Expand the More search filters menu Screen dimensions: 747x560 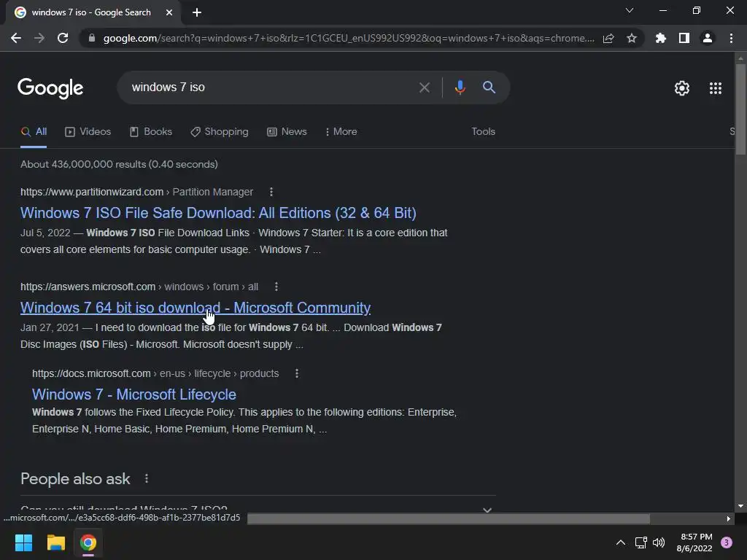coord(341,132)
